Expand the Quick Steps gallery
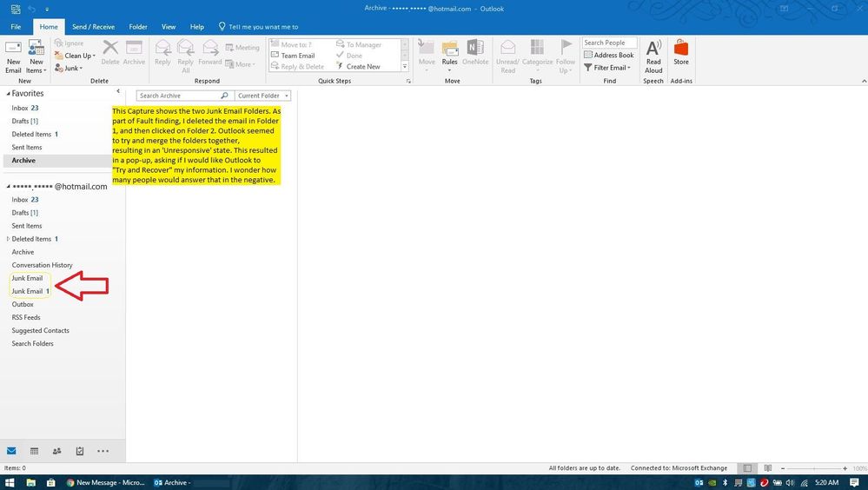Screen dimensions: 868x490 click(405, 66)
